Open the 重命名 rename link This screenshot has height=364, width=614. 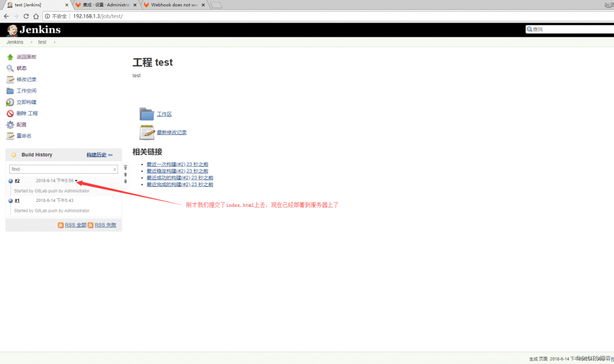point(24,136)
